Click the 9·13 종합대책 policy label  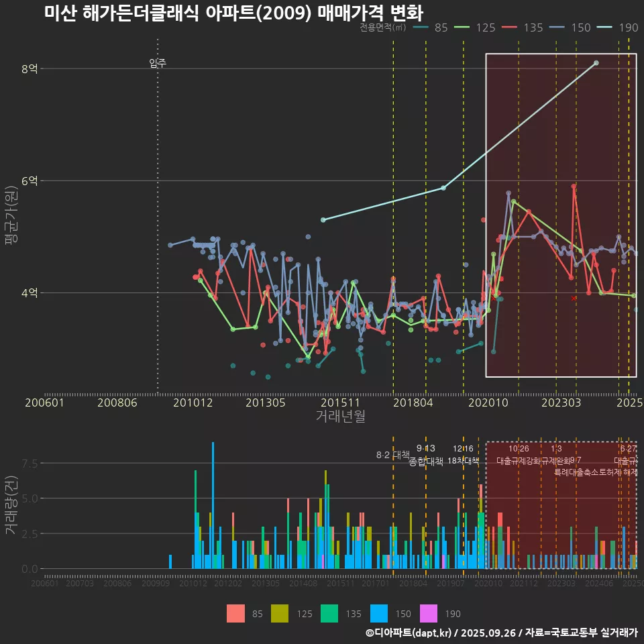point(426,455)
